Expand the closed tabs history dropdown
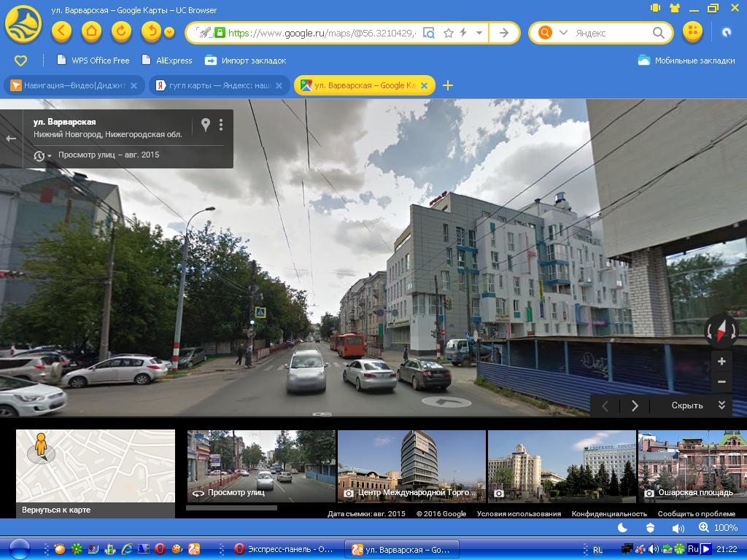Screen dimensions: 747x560 click(x=169, y=32)
